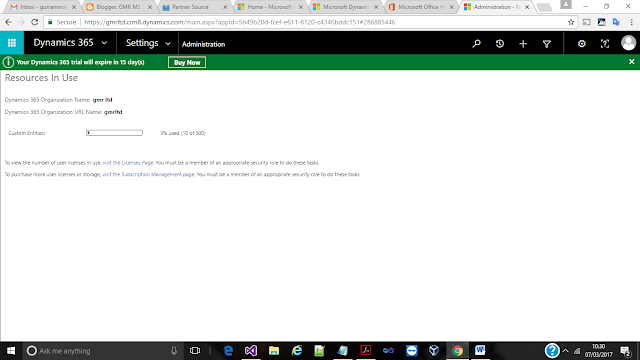Viewport: 640px width, 360px height.
Task: Reload the page with refresh icon
Action: [x=35, y=22]
